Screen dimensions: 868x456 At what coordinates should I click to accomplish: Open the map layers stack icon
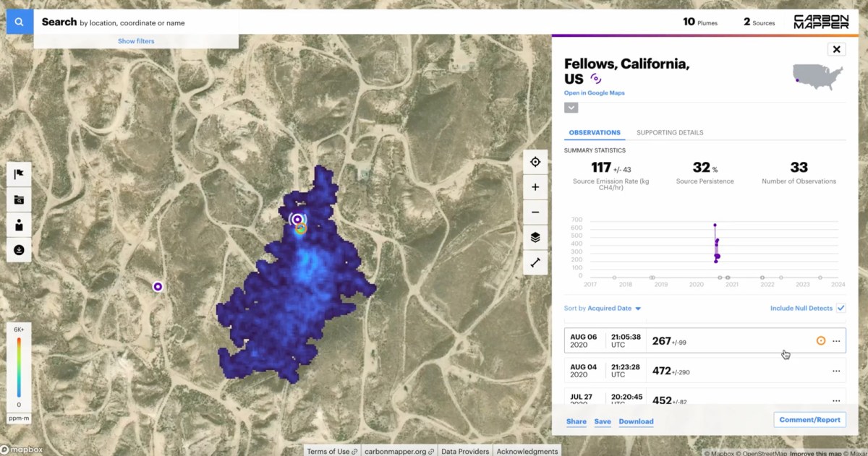[535, 237]
